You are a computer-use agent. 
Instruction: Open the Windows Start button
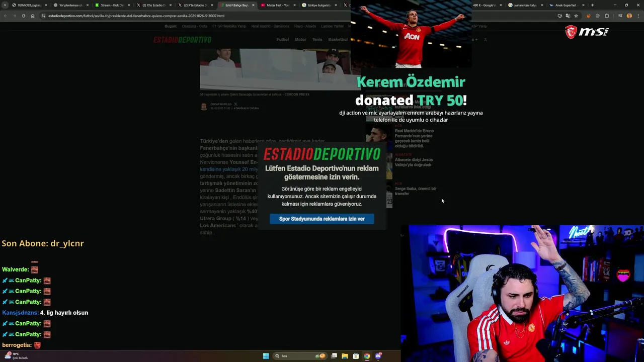266,356
